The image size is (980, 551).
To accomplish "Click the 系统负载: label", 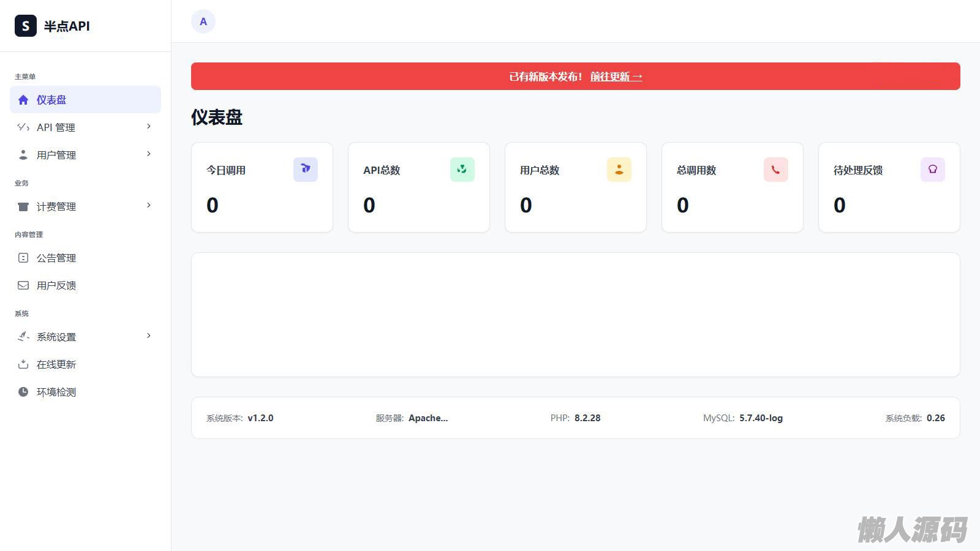I will click(903, 418).
